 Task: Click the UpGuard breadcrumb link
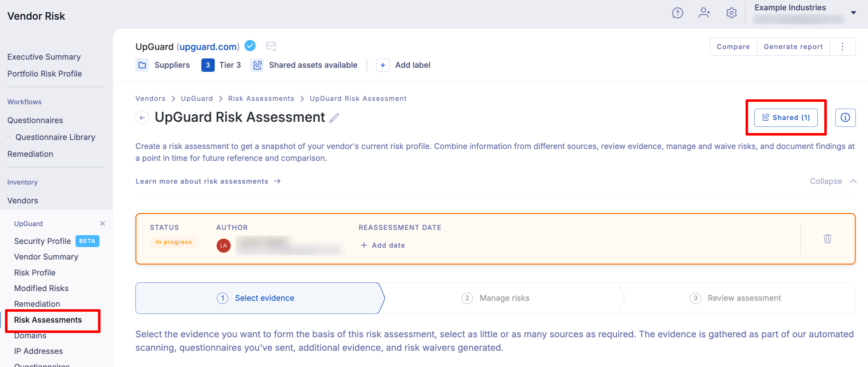pos(197,98)
